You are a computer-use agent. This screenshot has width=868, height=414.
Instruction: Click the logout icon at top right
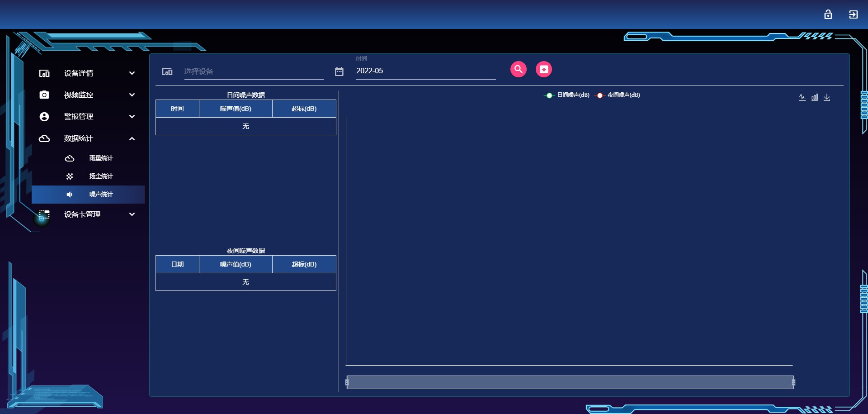coord(853,14)
